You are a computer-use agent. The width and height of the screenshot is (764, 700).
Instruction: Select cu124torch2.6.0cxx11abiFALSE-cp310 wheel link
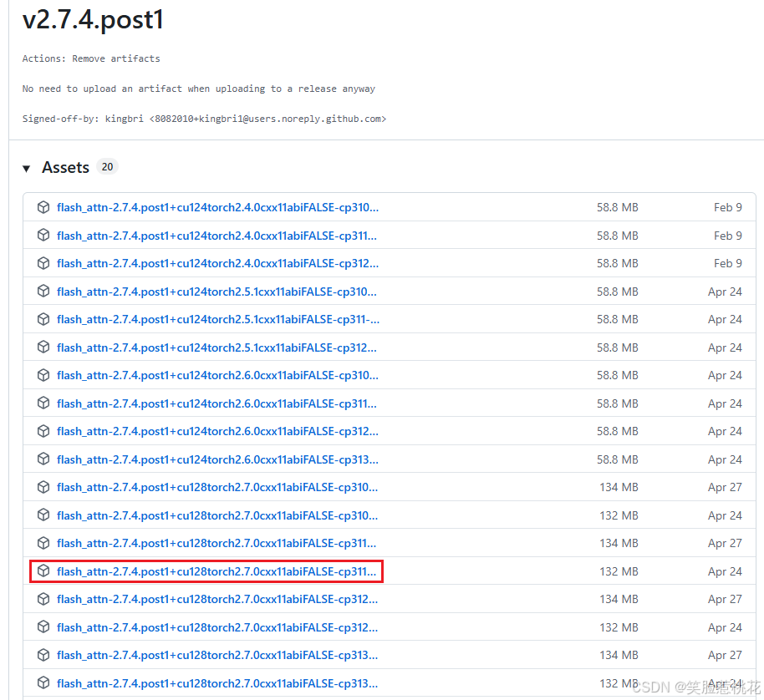tap(217, 375)
